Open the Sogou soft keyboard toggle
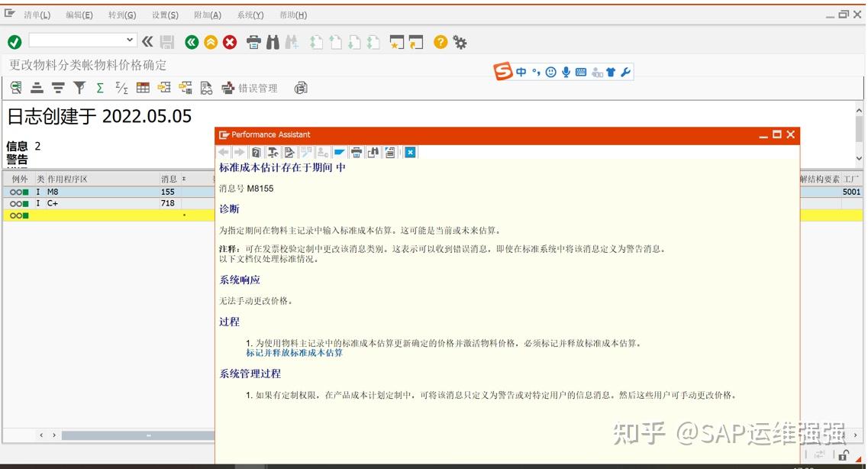Screen dimensions: 868x469 (x=581, y=71)
